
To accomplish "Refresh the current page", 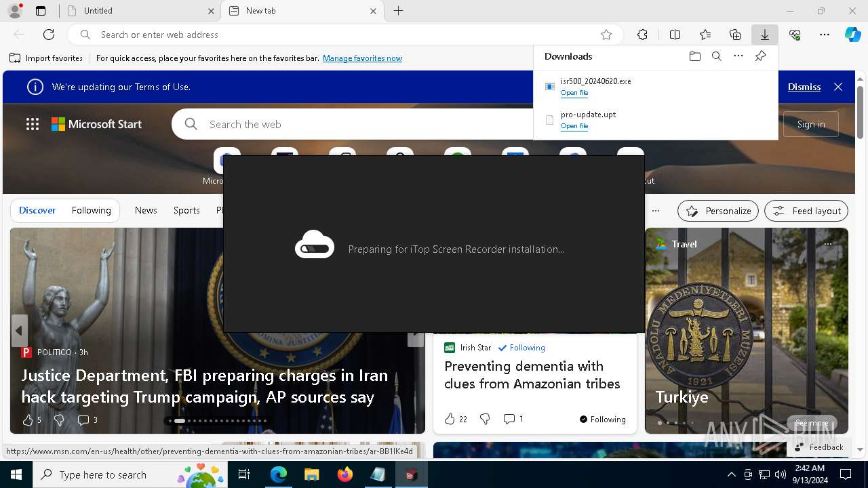I will [x=49, y=35].
